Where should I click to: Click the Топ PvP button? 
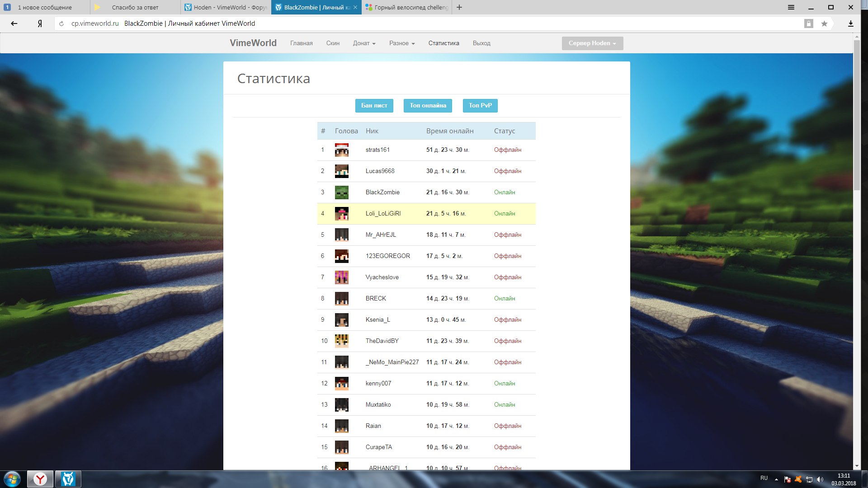click(x=480, y=105)
